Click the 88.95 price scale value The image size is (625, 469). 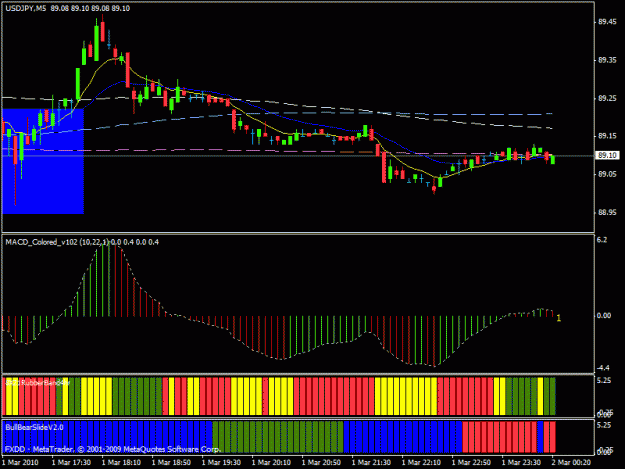607,213
